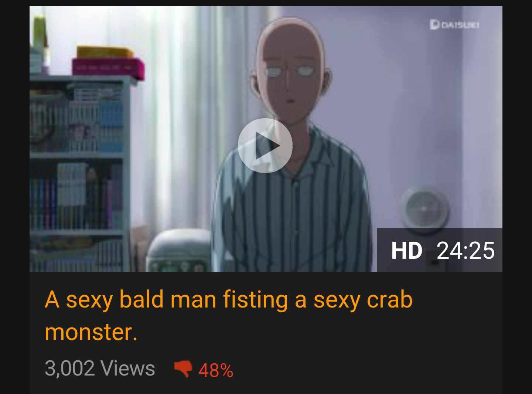
Task: Click the bookshelf area of the thumbnail
Action: (78, 174)
